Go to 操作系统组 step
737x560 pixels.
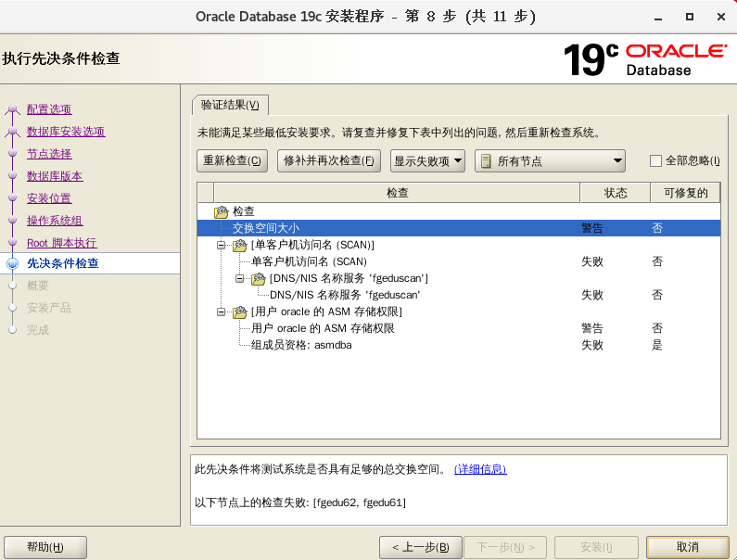click(55, 221)
